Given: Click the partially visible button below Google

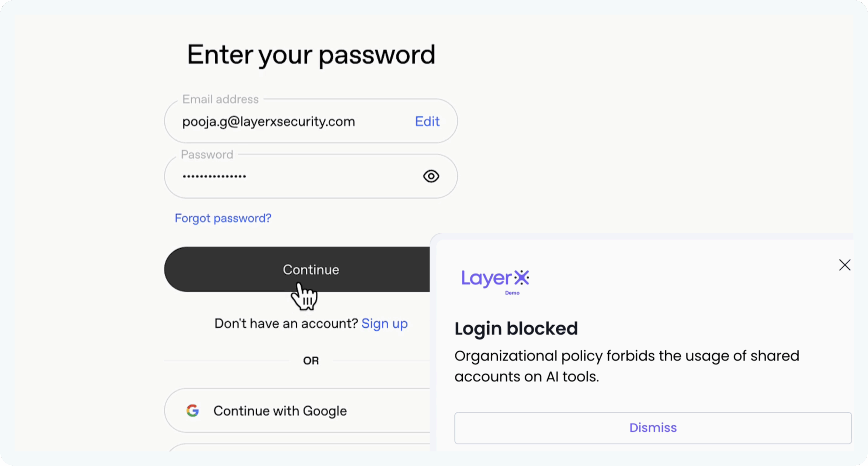Looking at the screenshot, I should (x=298, y=448).
